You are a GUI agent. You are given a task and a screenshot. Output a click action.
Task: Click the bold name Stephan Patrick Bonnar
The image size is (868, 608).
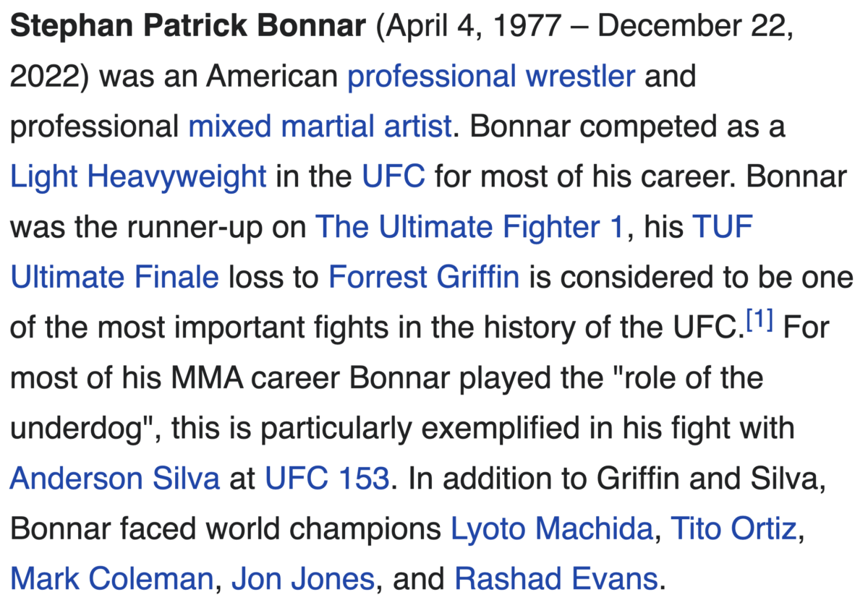tap(188, 27)
